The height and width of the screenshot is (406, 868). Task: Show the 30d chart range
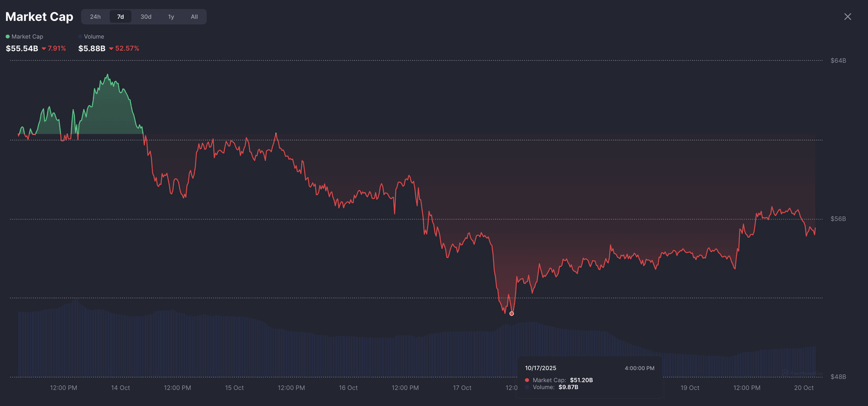[146, 17]
